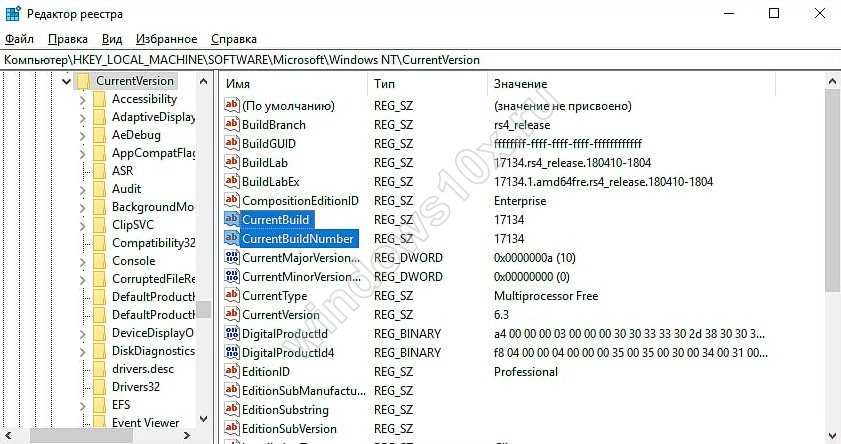This screenshot has height=444, width=841.
Task: Click the Значение column header
Action: coord(600,83)
